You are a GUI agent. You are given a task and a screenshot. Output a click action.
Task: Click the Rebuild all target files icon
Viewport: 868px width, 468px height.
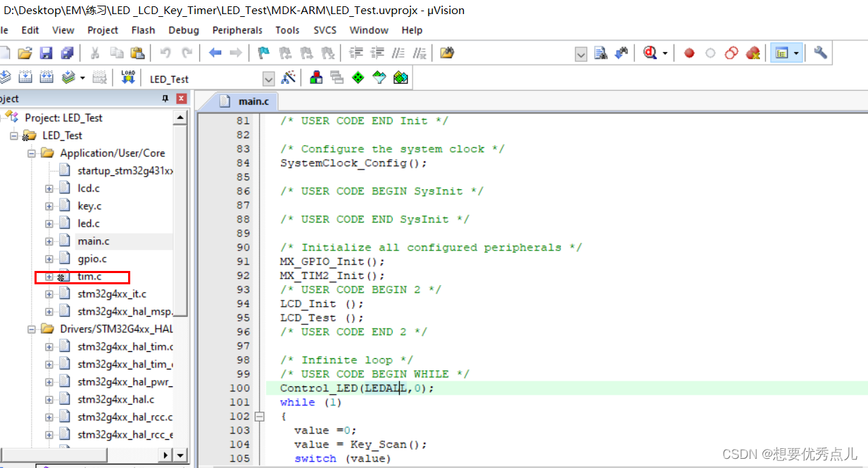coord(45,78)
